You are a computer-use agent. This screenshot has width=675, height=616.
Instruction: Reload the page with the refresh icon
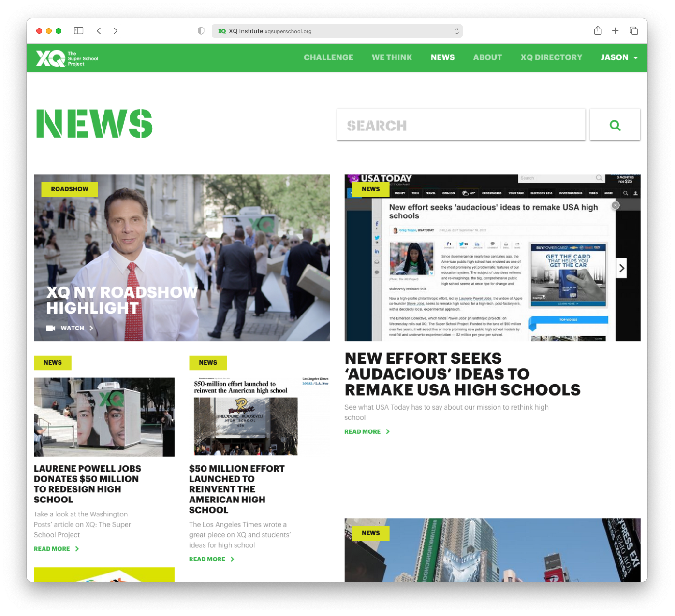point(456,31)
